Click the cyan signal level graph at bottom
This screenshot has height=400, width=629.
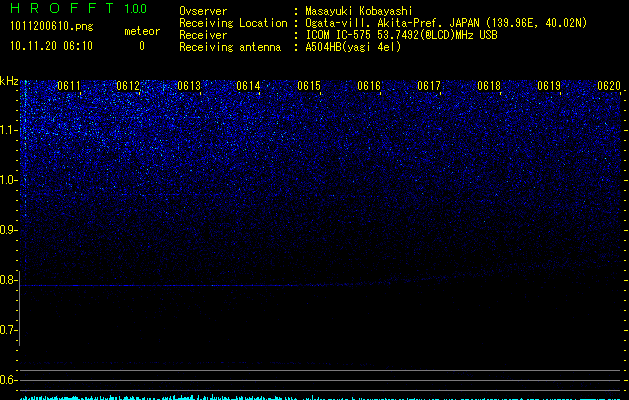point(320,398)
